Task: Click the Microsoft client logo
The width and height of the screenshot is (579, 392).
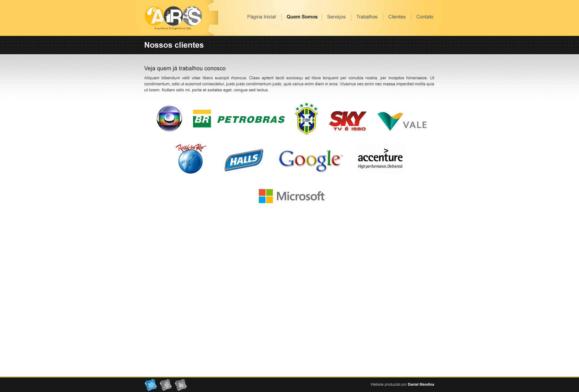Action: pos(292,196)
